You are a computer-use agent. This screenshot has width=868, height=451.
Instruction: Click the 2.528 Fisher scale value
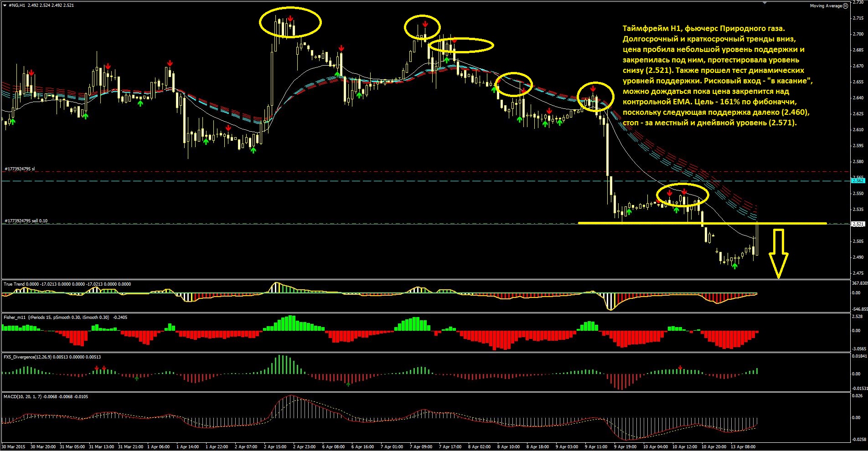click(x=857, y=317)
